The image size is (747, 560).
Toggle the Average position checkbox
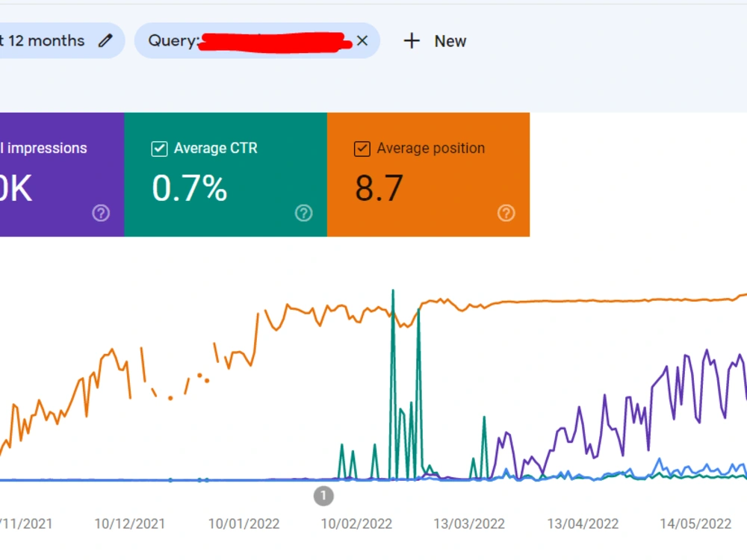(x=362, y=149)
